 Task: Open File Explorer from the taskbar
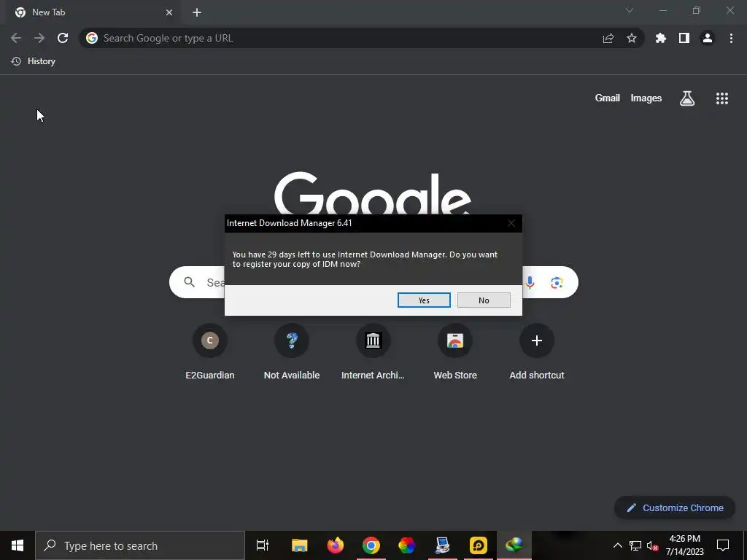(x=300, y=545)
